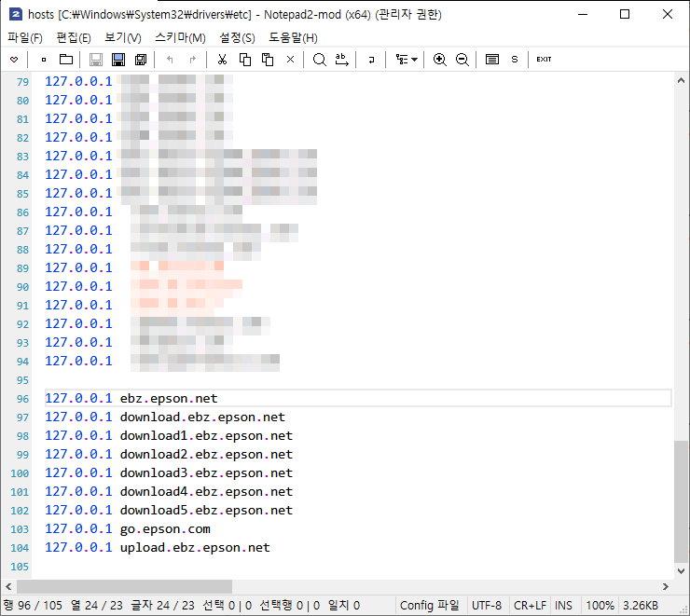Click the upload.ebz.epson.net line
The height and width of the screenshot is (616, 690).
tap(158, 547)
